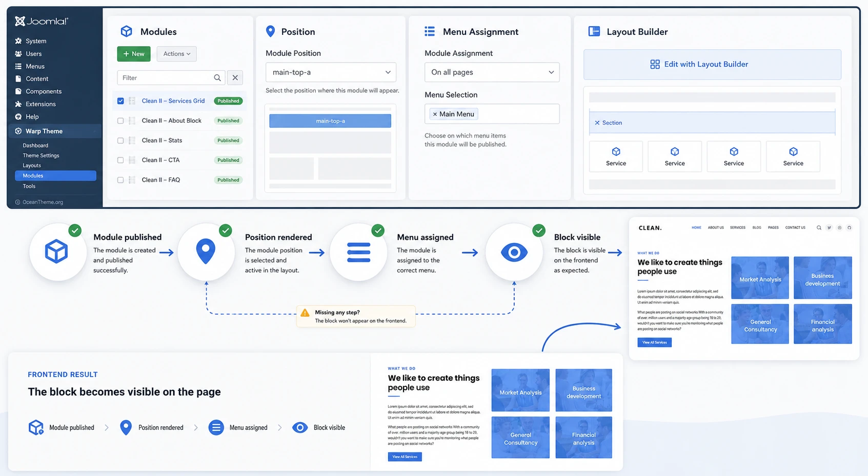
Task: Click HOME in CLEAN site navigation
Action: (696, 227)
